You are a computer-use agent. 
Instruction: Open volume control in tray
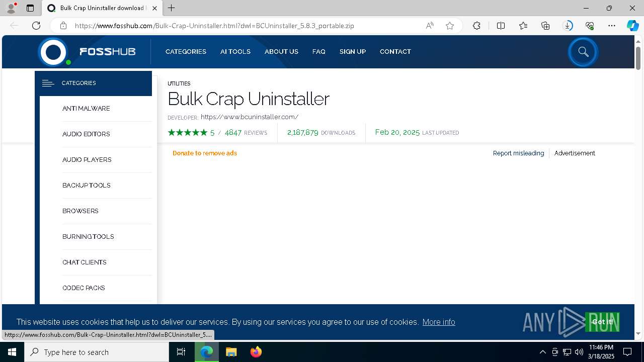click(579, 352)
